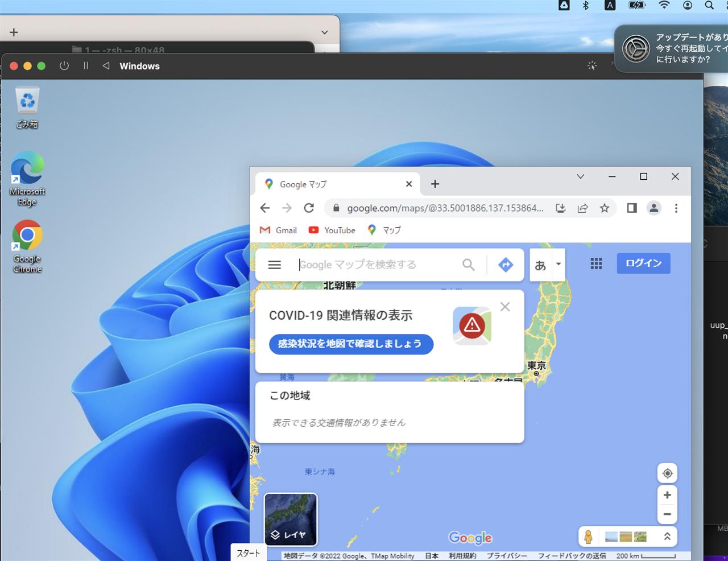Click 感染状況を地図で確認しましょう button
Screen dimensions: 728x561
[351, 344]
